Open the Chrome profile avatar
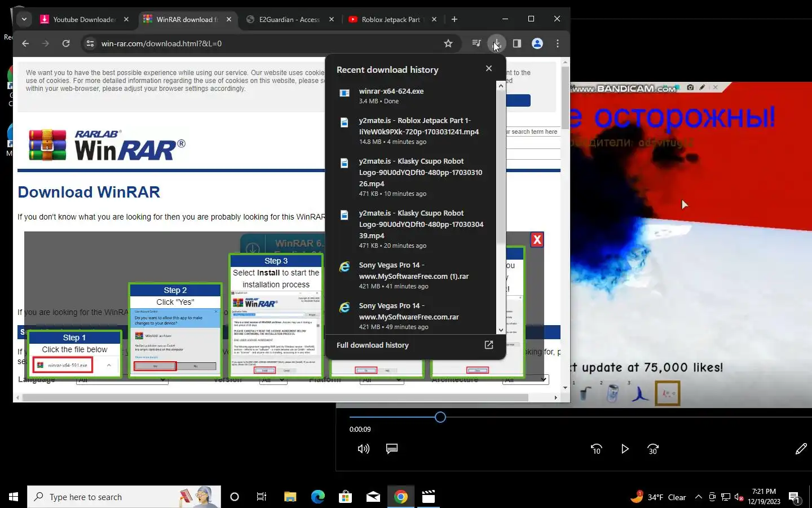 [537, 43]
